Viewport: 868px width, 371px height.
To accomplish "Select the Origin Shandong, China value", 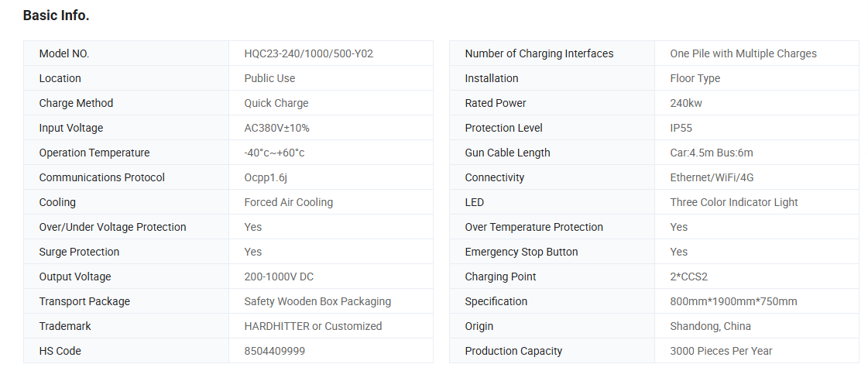I will coord(710,326).
